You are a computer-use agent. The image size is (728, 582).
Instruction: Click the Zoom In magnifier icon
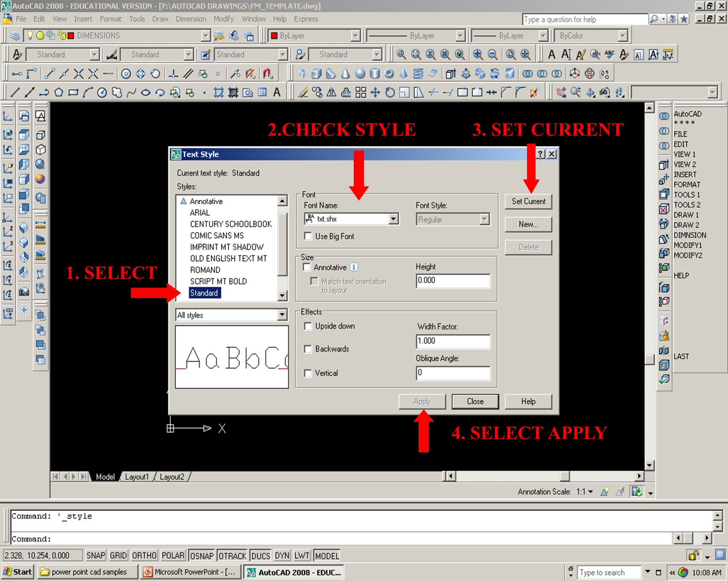[478, 54]
